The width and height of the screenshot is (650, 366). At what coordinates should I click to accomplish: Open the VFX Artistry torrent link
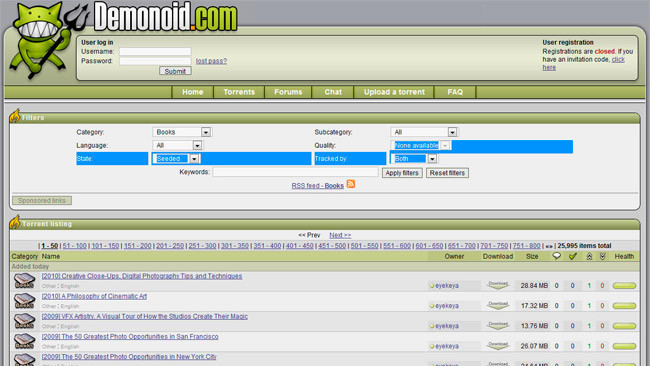point(145,316)
